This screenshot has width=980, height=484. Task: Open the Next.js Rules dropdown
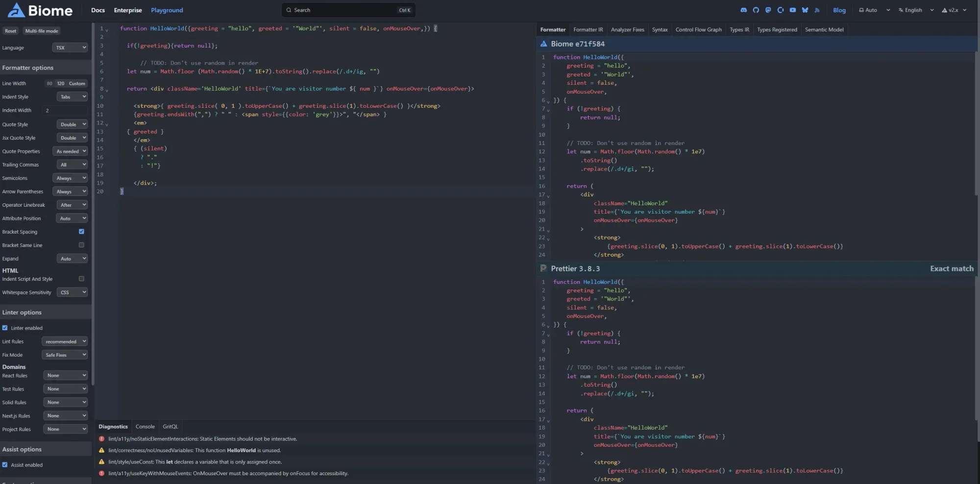click(x=65, y=416)
